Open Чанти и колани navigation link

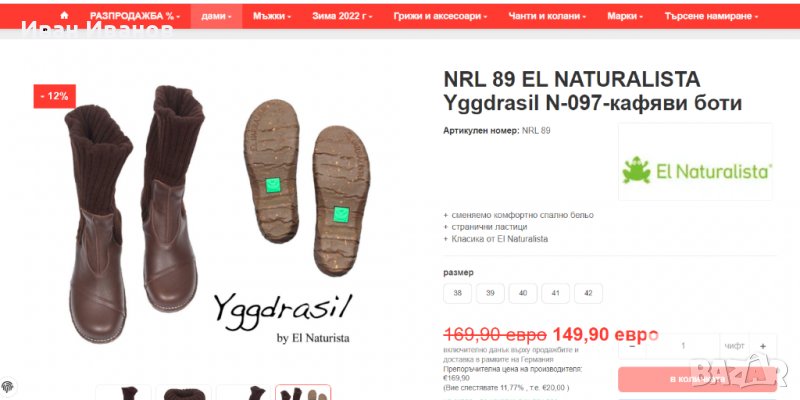(547, 16)
